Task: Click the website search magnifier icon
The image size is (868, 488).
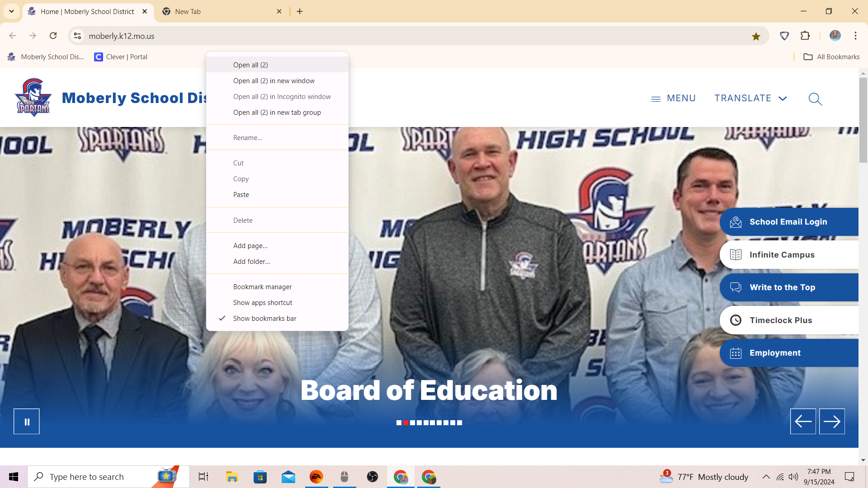Action: click(x=815, y=99)
